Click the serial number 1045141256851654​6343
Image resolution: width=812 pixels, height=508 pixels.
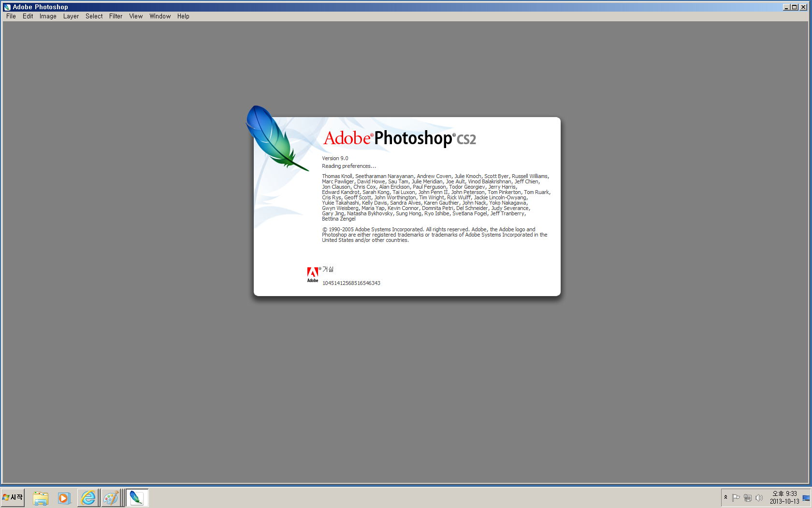tap(351, 283)
